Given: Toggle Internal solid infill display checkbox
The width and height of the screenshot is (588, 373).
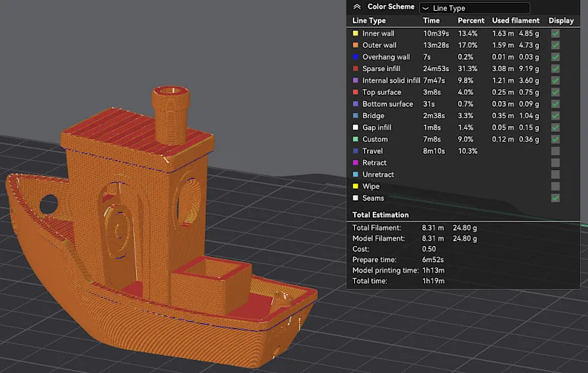Looking at the screenshot, I should [555, 80].
